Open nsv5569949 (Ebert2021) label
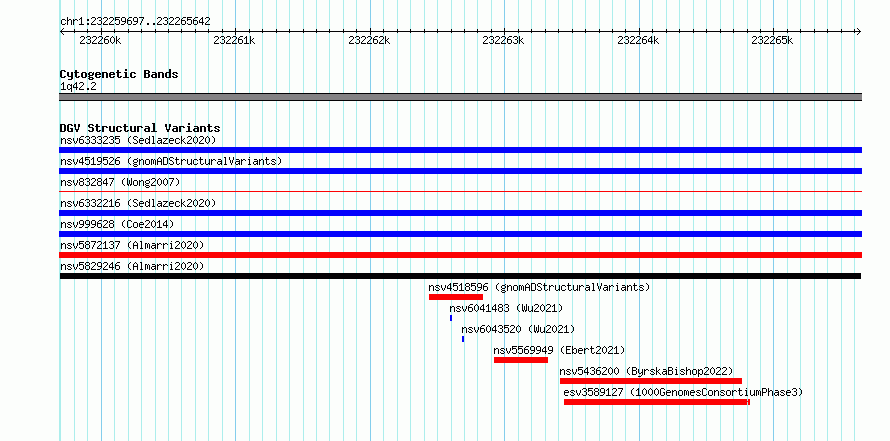 click(x=559, y=350)
